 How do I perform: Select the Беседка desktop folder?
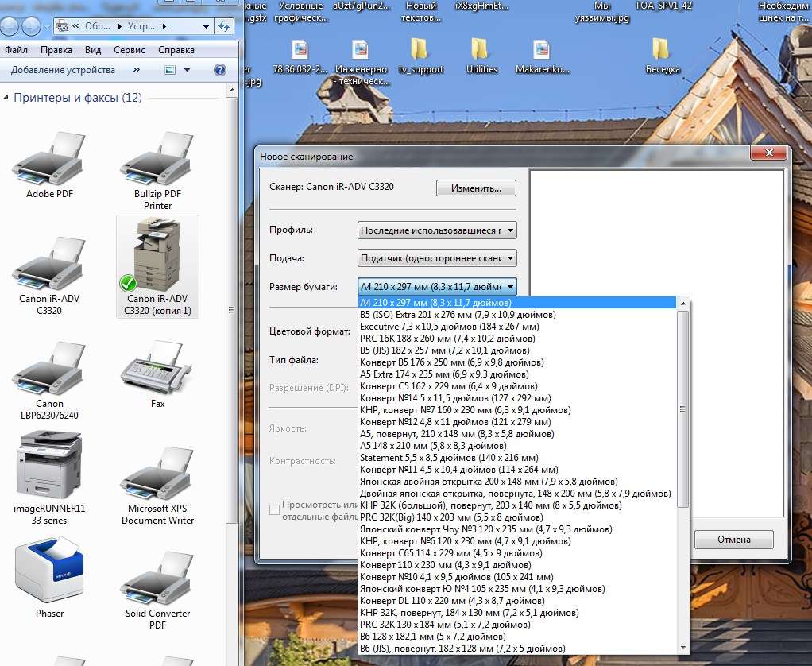663,56
